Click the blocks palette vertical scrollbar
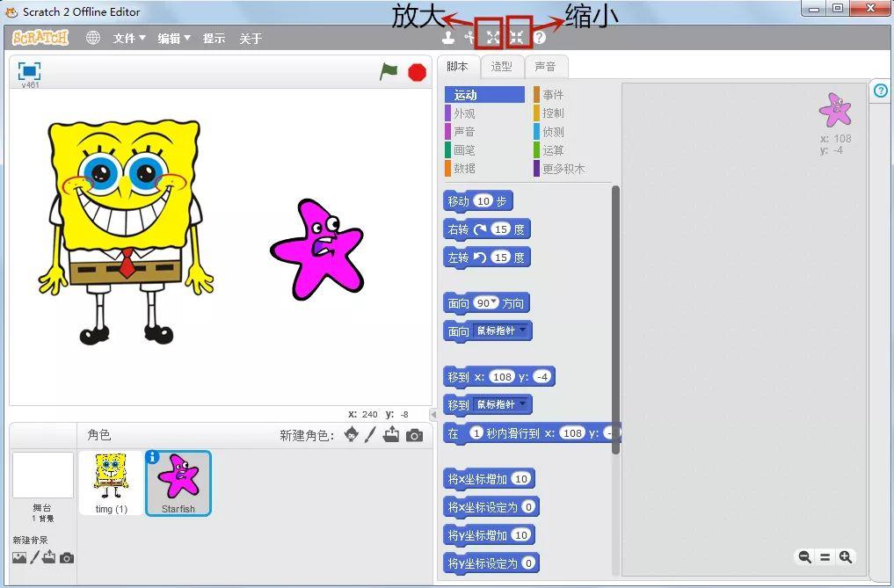This screenshot has height=588, width=894. (615, 319)
